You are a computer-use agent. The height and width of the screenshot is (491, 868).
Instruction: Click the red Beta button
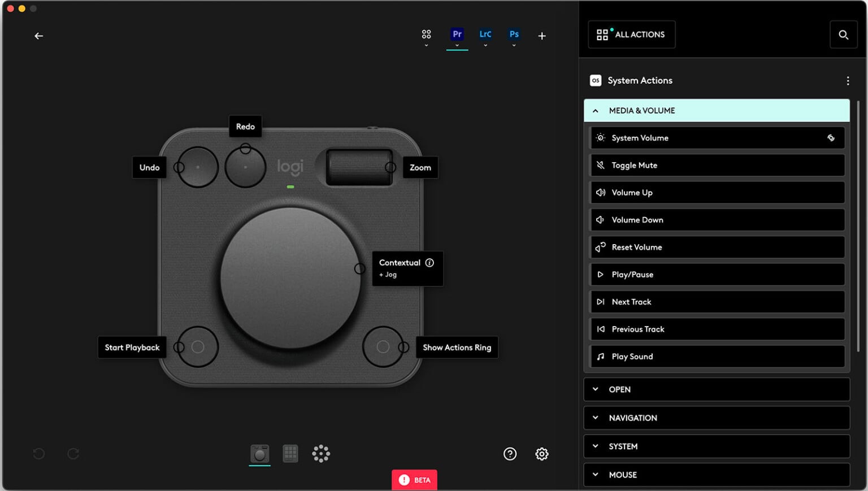click(x=414, y=480)
